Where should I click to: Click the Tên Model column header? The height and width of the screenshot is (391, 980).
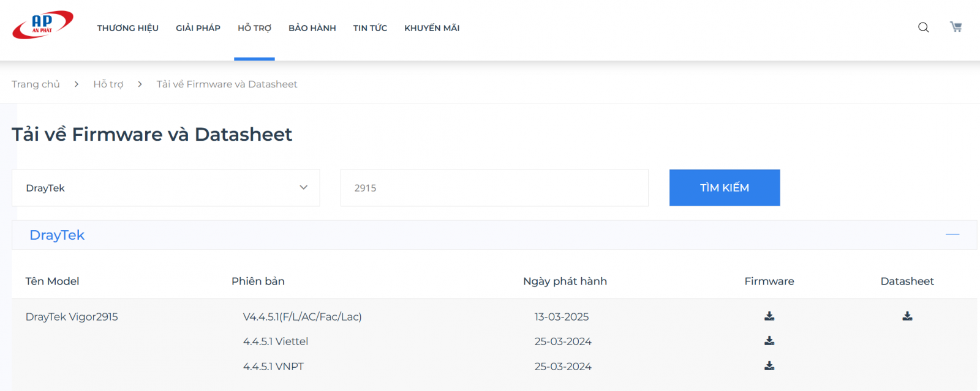(52, 281)
